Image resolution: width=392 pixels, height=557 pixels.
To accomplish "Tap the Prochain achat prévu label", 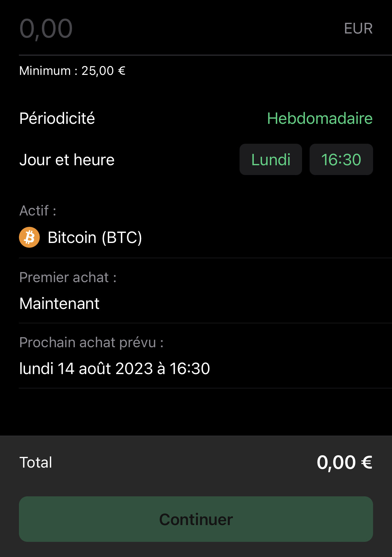I will (x=92, y=342).
